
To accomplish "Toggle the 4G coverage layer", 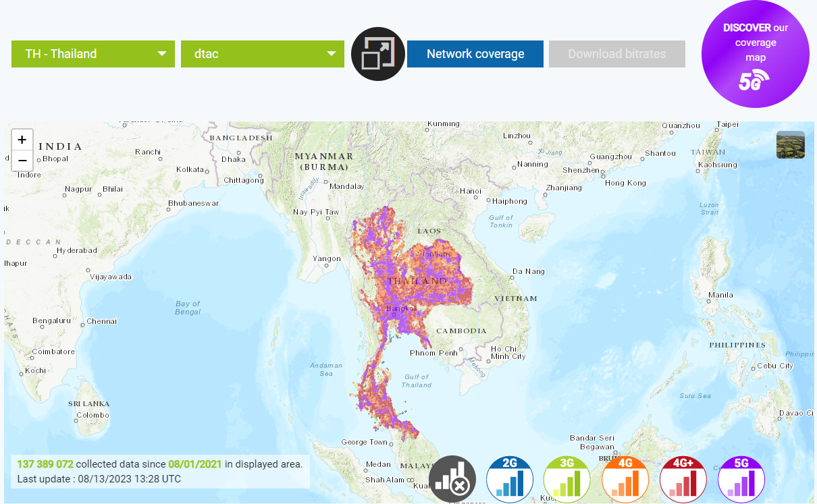I will pyautogui.click(x=625, y=479).
